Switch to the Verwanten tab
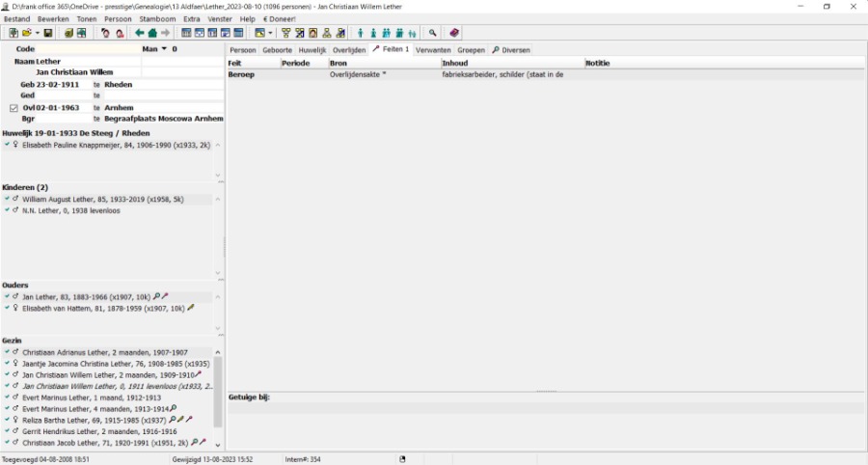 point(433,49)
